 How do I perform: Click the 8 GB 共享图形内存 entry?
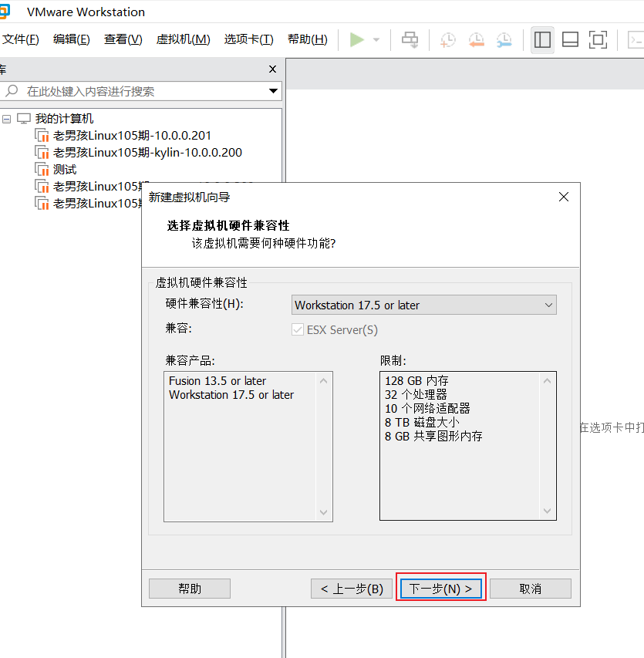click(x=433, y=437)
